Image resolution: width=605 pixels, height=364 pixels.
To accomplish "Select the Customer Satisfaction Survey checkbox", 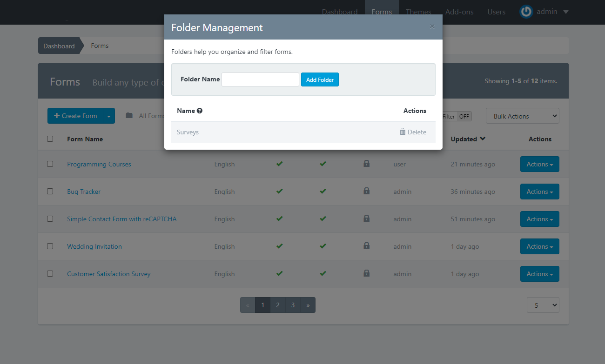I will pos(50,274).
